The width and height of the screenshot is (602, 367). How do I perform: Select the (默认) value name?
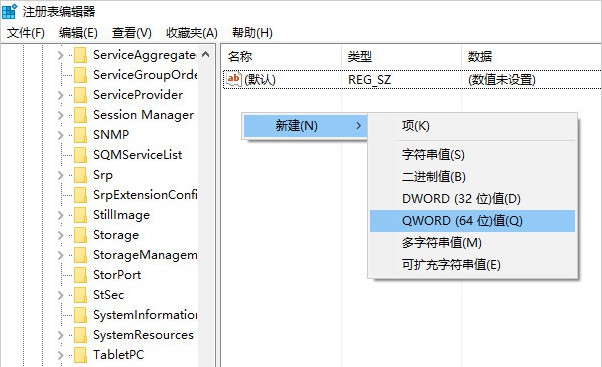tap(260, 79)
